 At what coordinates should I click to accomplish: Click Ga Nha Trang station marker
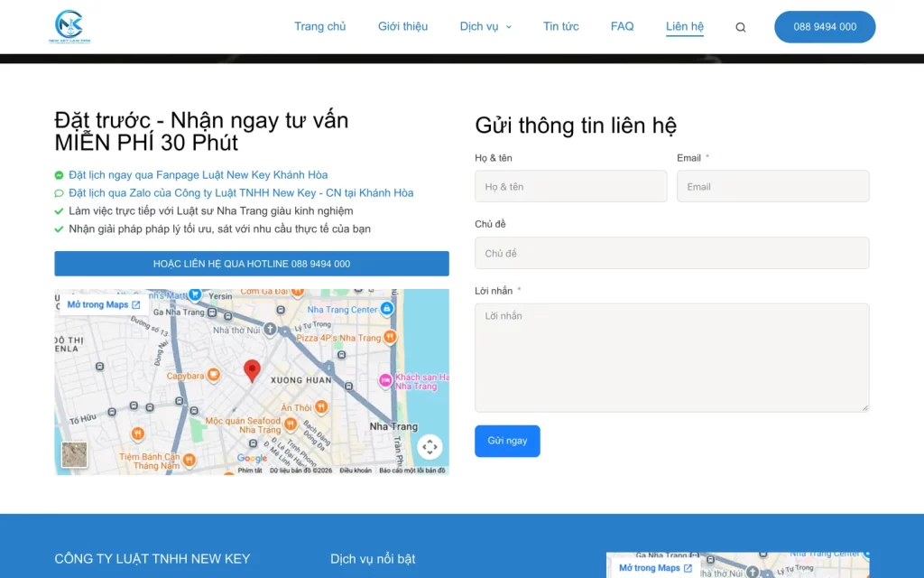tap(212, 312)
